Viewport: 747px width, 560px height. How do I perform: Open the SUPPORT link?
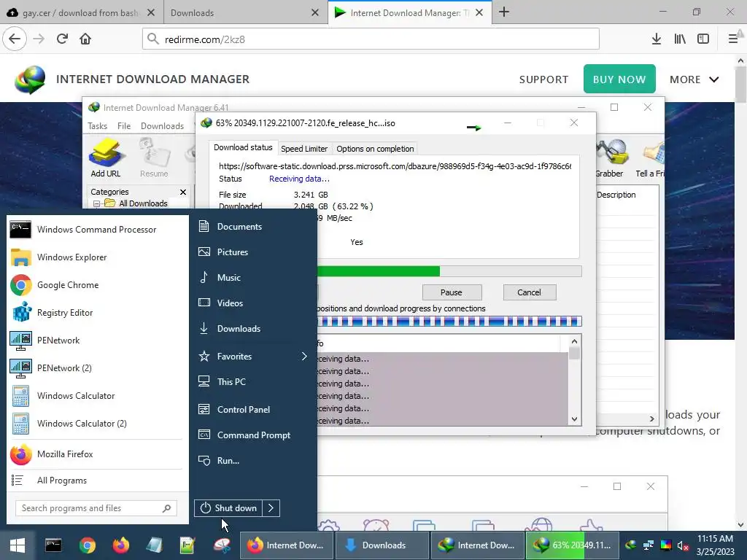(543, 79)
